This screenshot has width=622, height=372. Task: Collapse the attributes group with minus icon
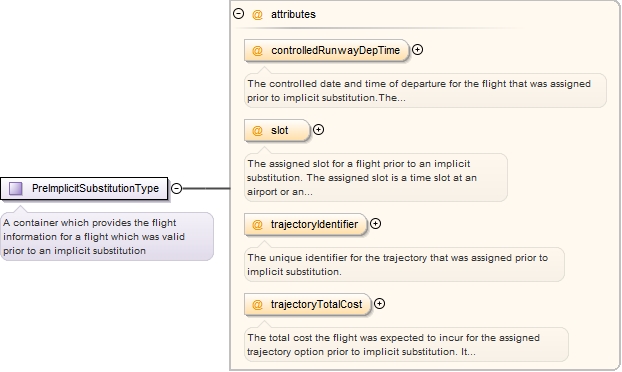(238, 14)
